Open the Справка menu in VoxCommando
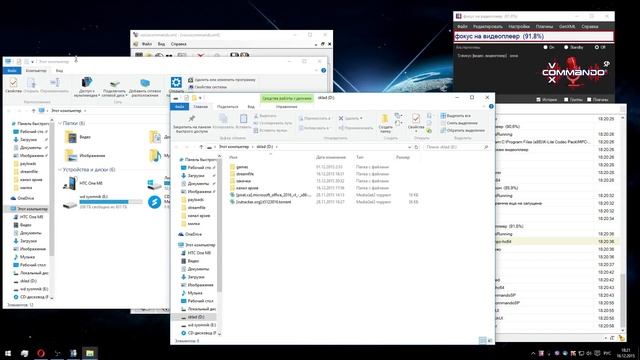Screen dimensions: 640x360 (x=589, y=27)
